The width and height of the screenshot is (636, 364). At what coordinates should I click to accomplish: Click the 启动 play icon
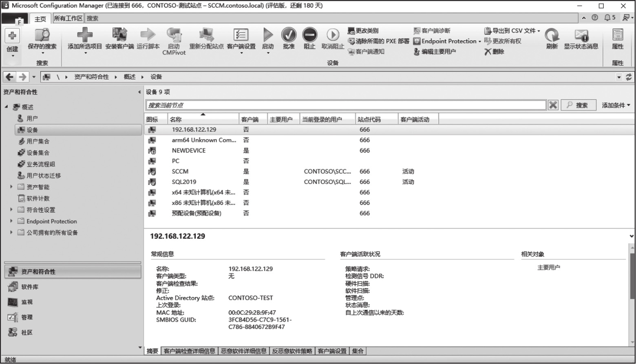267,35
